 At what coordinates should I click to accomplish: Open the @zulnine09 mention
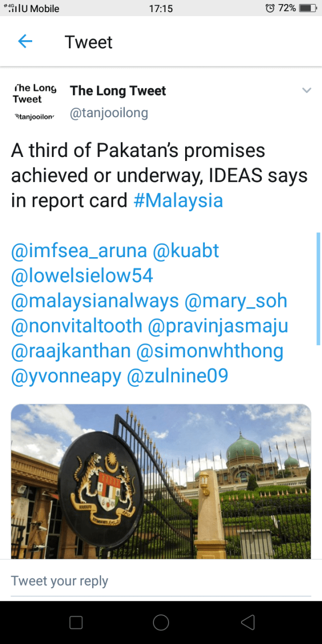coord(178,376)
